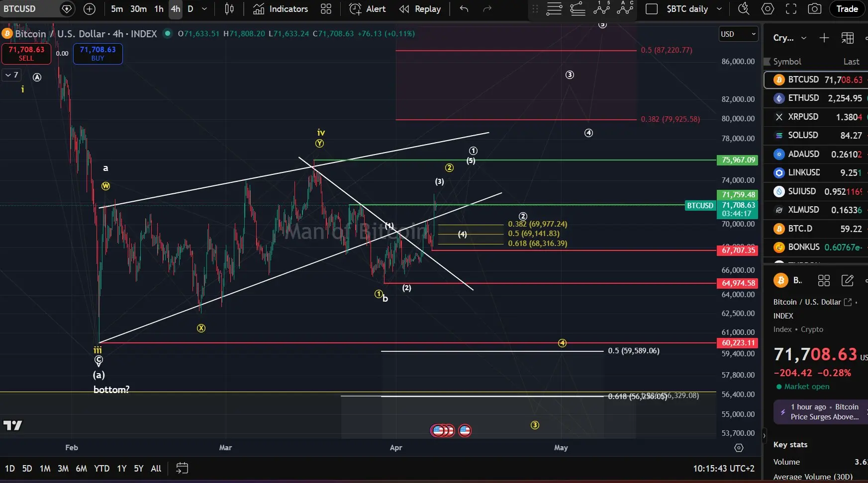Switch to the 30m timeframe
This screenshot has height=483, width=868.
click(x=139, y=9)
